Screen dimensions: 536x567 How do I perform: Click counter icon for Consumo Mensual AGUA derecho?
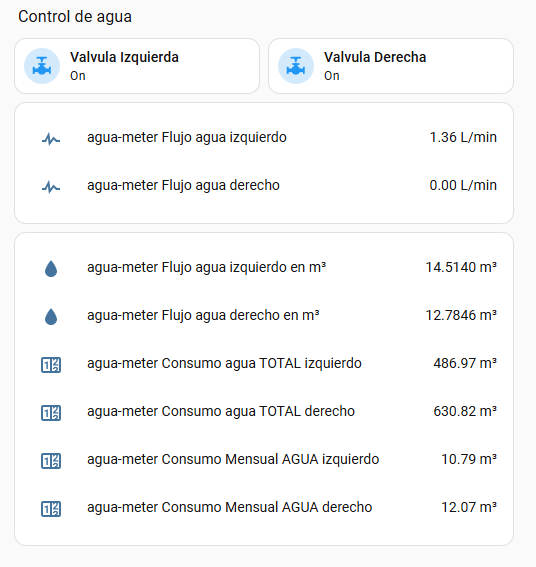click(x=51, y=509)
